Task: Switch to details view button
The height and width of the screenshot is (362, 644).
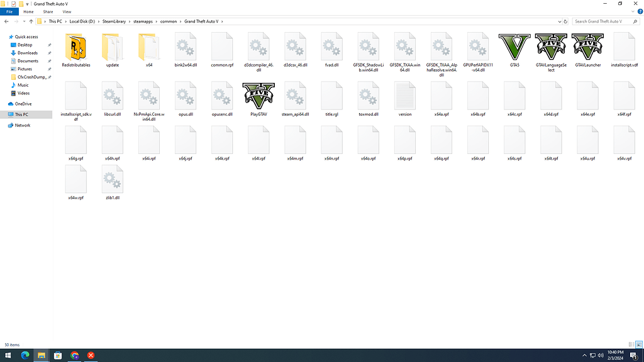Action: 631,345
